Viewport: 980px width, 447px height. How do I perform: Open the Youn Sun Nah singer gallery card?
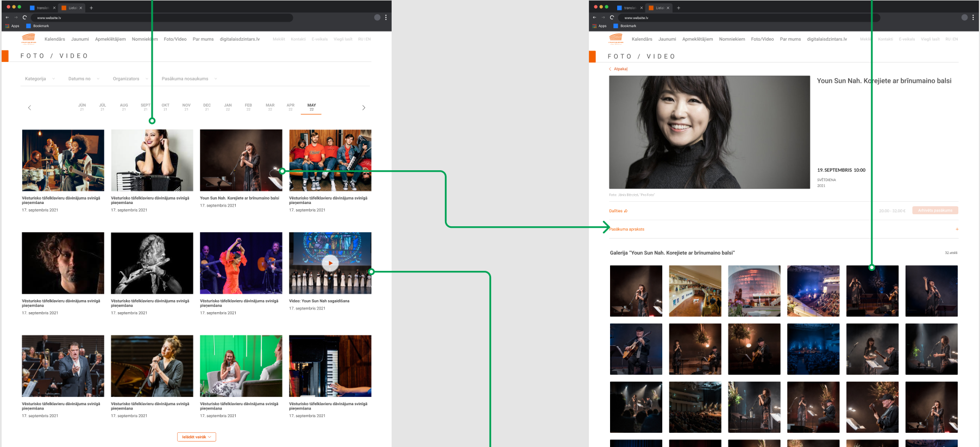tap(241, 160)
